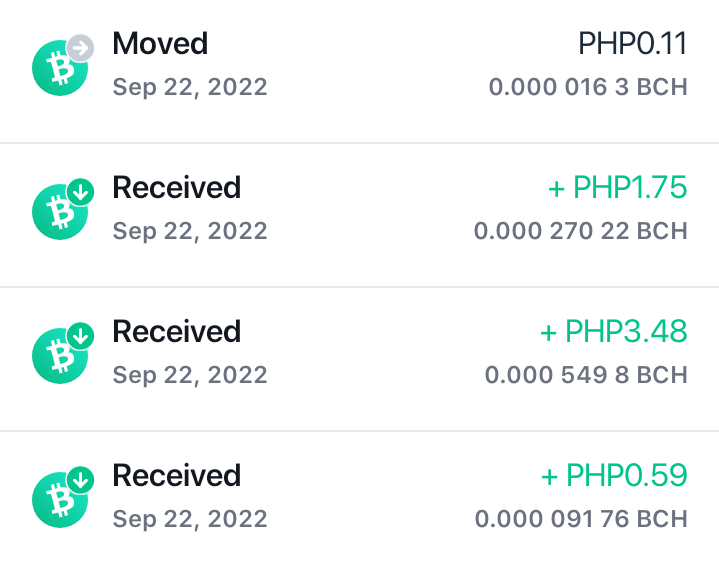Open the + PHP0.59 received transaction

(360, 501)
